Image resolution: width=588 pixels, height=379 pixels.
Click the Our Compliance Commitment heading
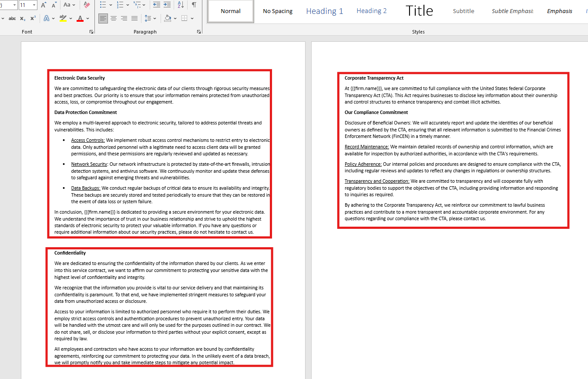point(376,112)
